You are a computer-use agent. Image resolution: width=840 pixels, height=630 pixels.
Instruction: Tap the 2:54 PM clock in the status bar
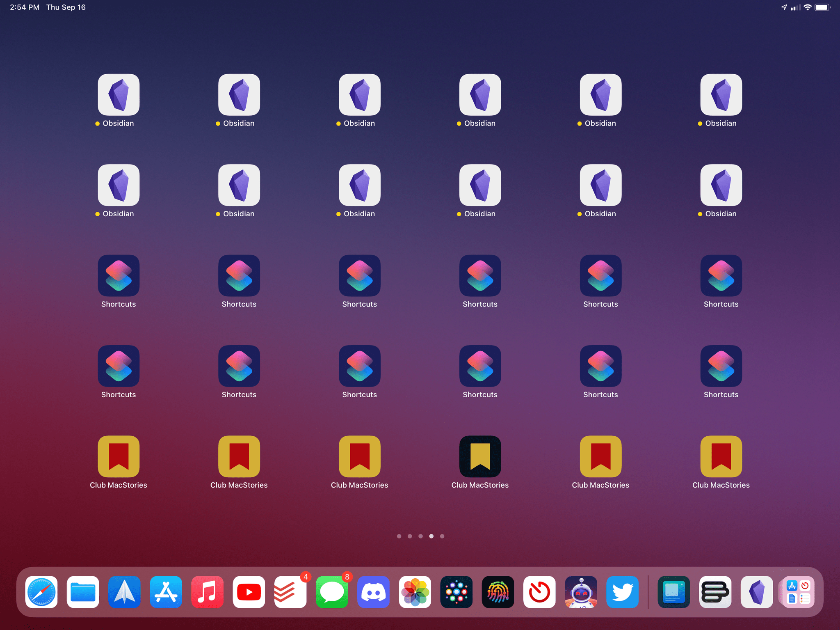coord(25,7)
